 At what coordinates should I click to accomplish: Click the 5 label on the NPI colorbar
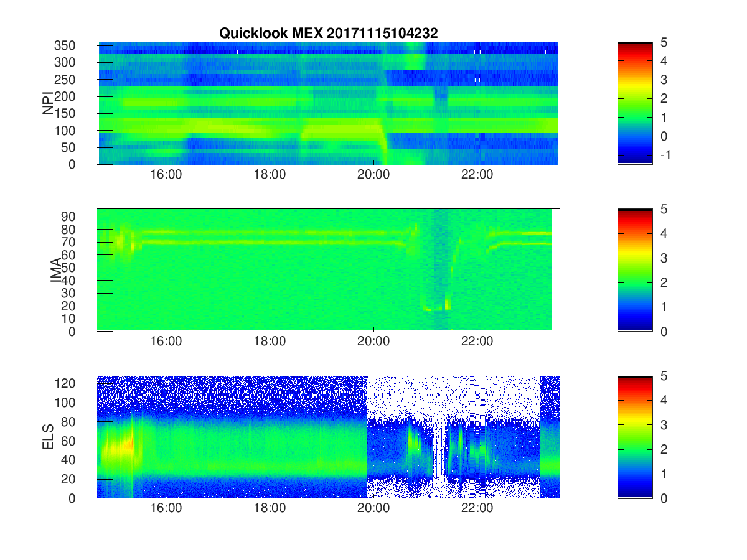click(x=663, y=42)
